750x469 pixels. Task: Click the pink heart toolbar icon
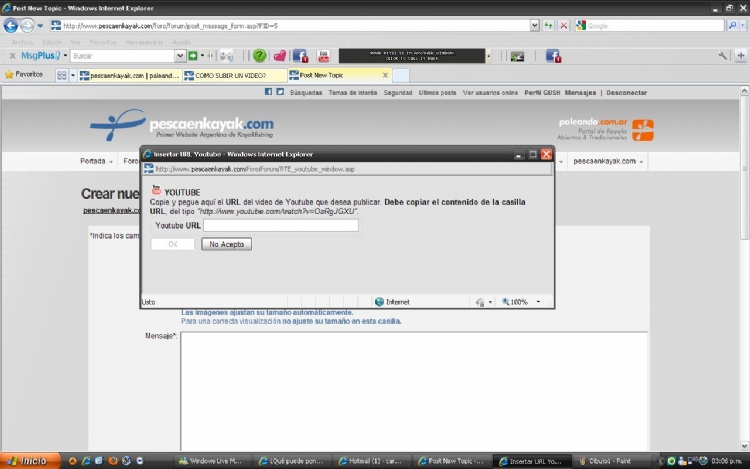(x=280, y=56)
